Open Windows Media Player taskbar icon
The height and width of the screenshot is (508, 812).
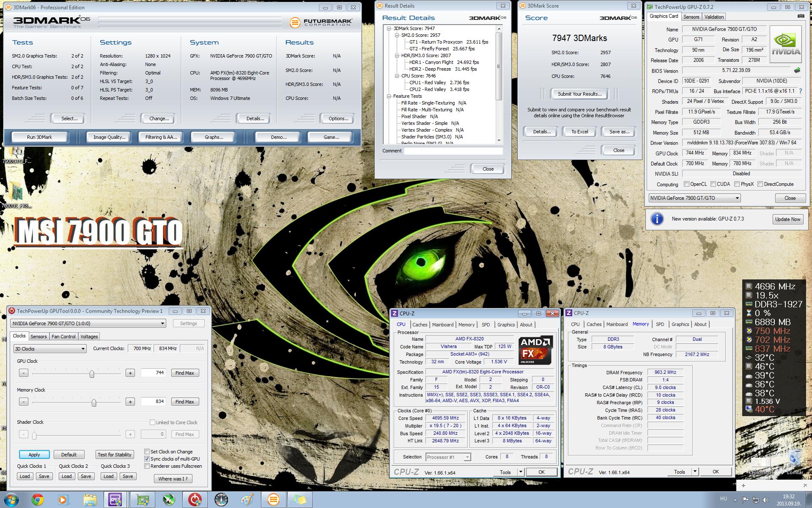point(63,500)
